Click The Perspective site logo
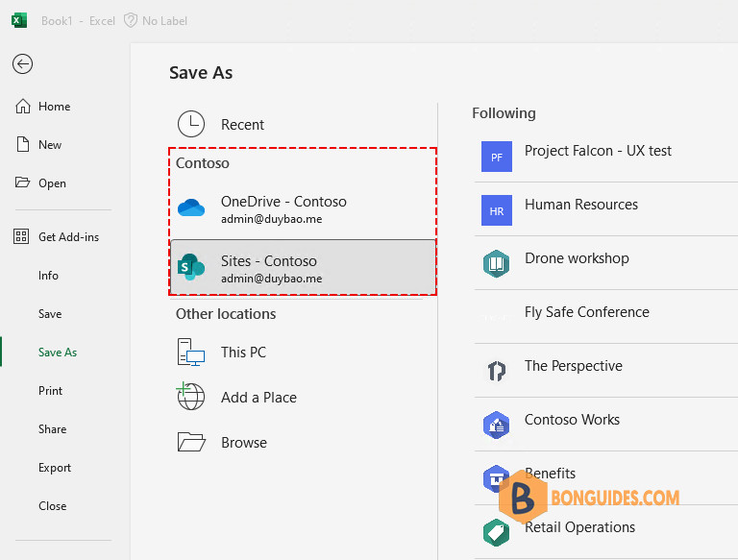This screenshot has height=560, width=738. (496, 372)
